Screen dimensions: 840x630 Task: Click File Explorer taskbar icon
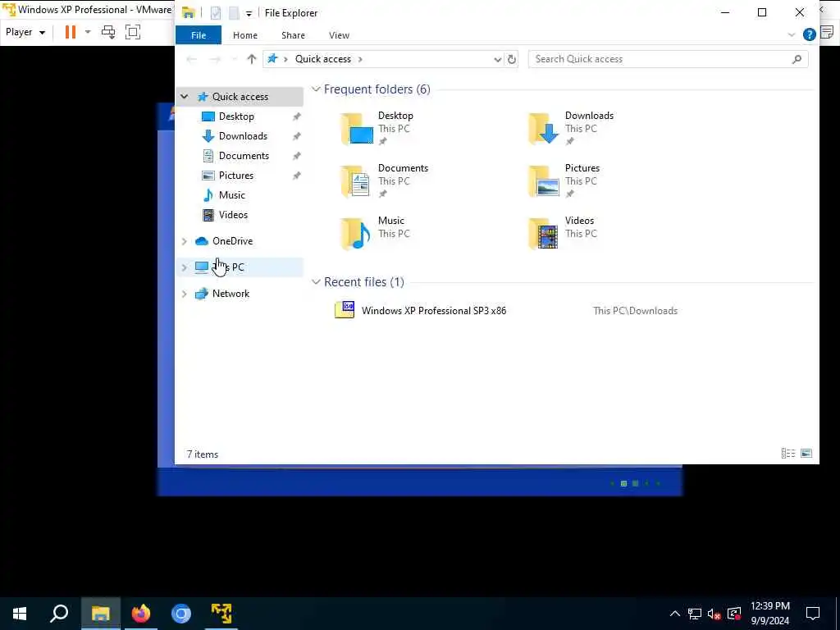[101, 614]
